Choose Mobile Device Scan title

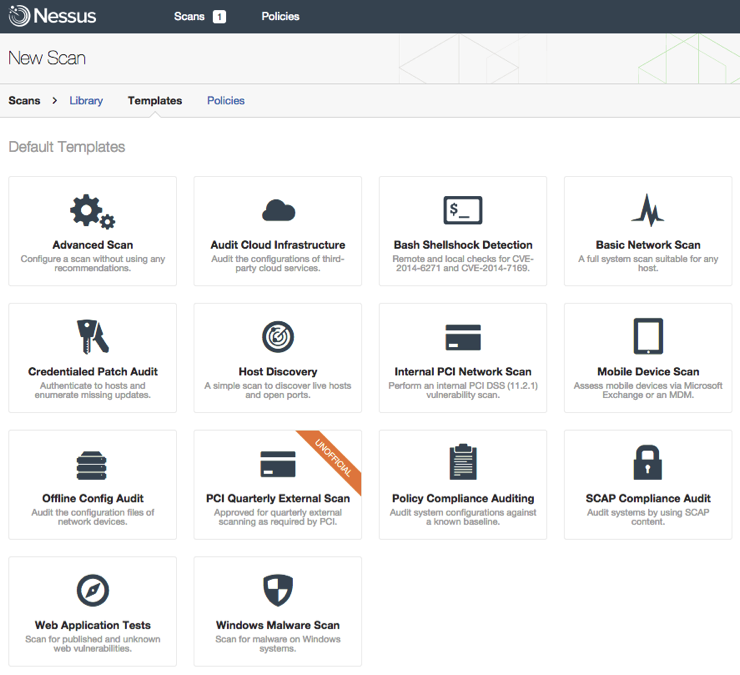coord(648,371)
